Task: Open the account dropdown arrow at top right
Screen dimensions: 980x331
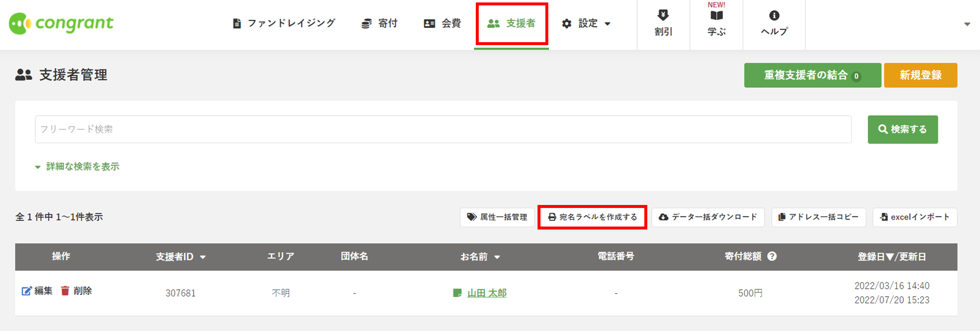Action: [967, 24]
